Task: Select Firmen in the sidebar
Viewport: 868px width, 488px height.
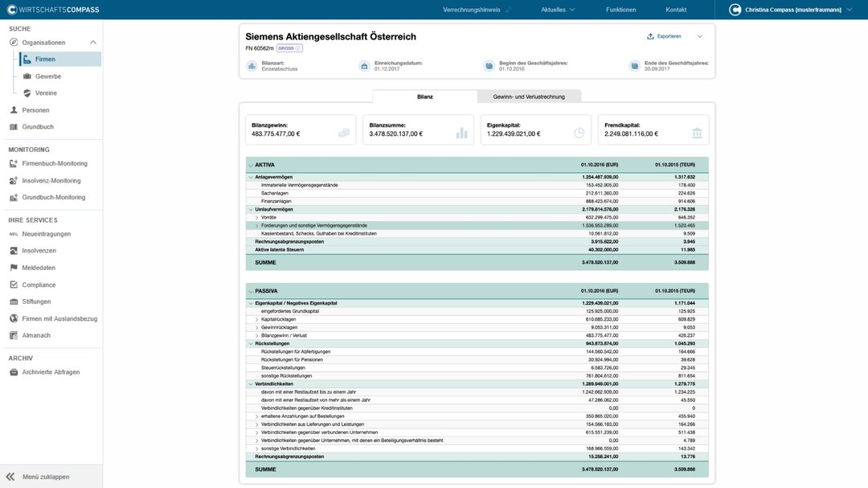Action: click(x=60, y=59)
